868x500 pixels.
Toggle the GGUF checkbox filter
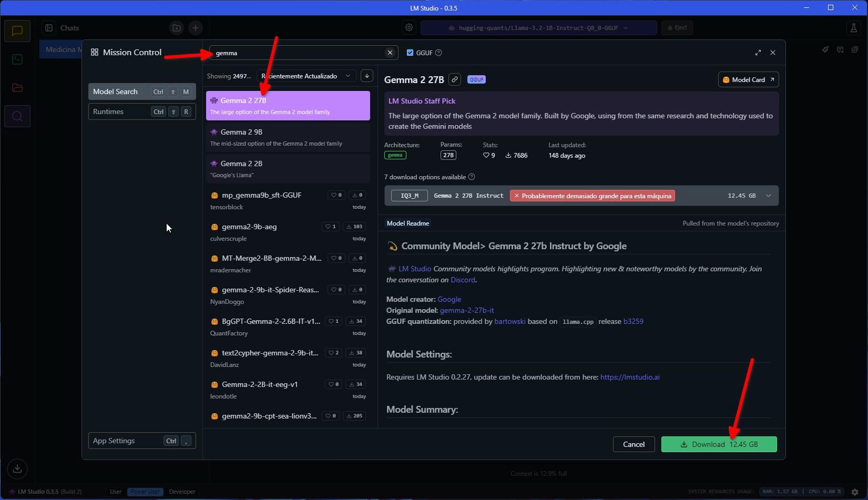point(410,53)
